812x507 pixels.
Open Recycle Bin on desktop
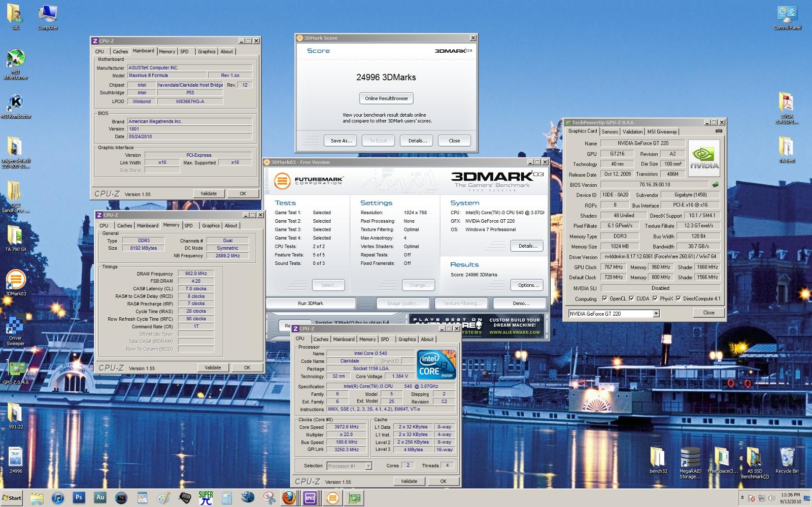click(x=787, y=460)
